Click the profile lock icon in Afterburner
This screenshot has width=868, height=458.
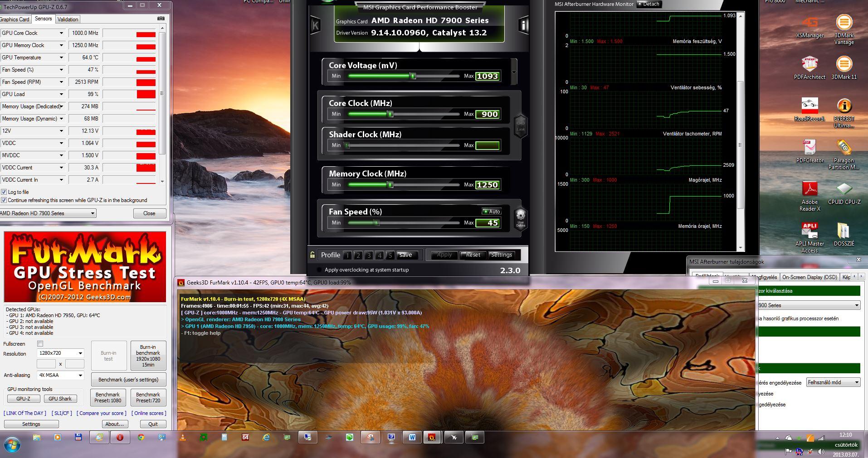tap(312, 255)
